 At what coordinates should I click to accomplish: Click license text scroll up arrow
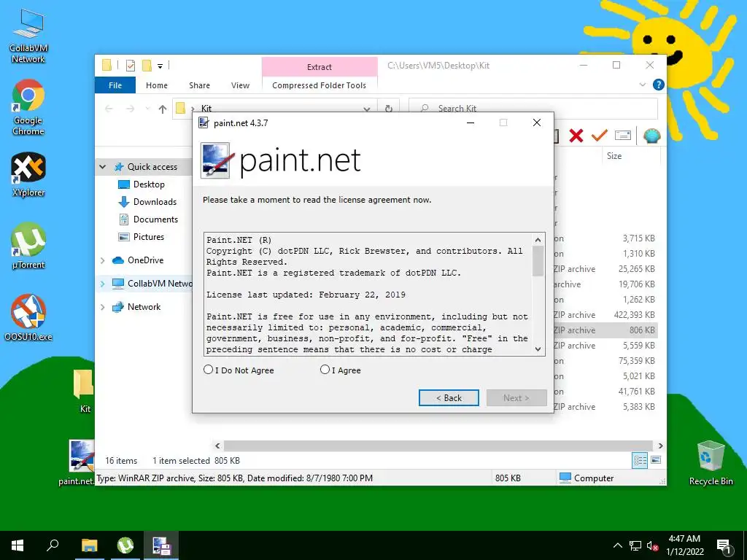point(538,239)
